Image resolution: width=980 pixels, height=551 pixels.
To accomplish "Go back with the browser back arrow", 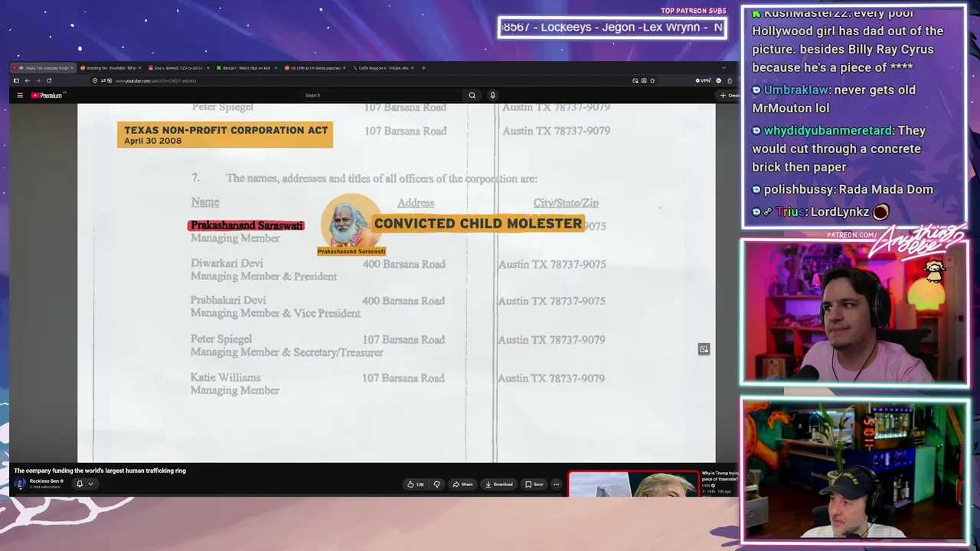I will pyautogui.click(x=27, y=80).
